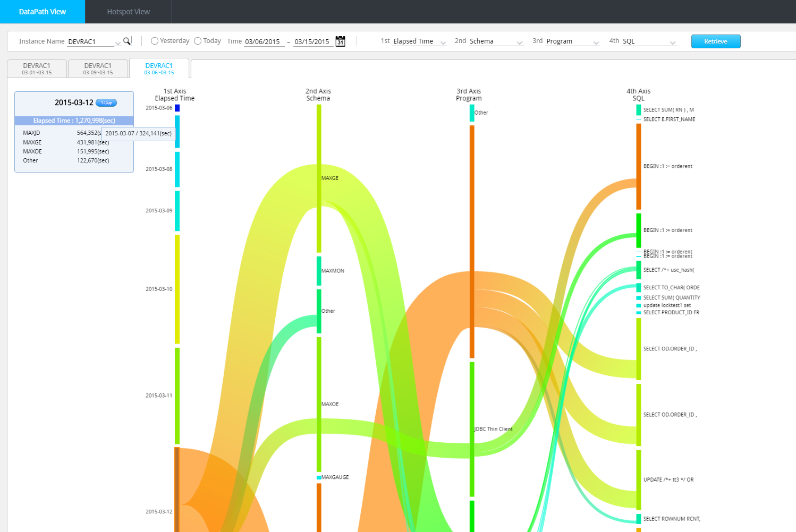
Task: Click the end date field 03/15/2015
Action: pos(314,41)
